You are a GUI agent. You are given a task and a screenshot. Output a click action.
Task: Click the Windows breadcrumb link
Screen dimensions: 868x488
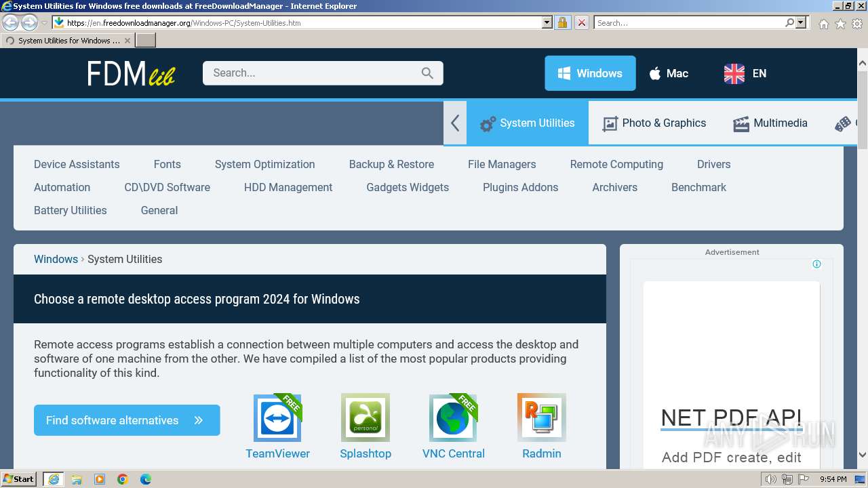tap(56, 259)
